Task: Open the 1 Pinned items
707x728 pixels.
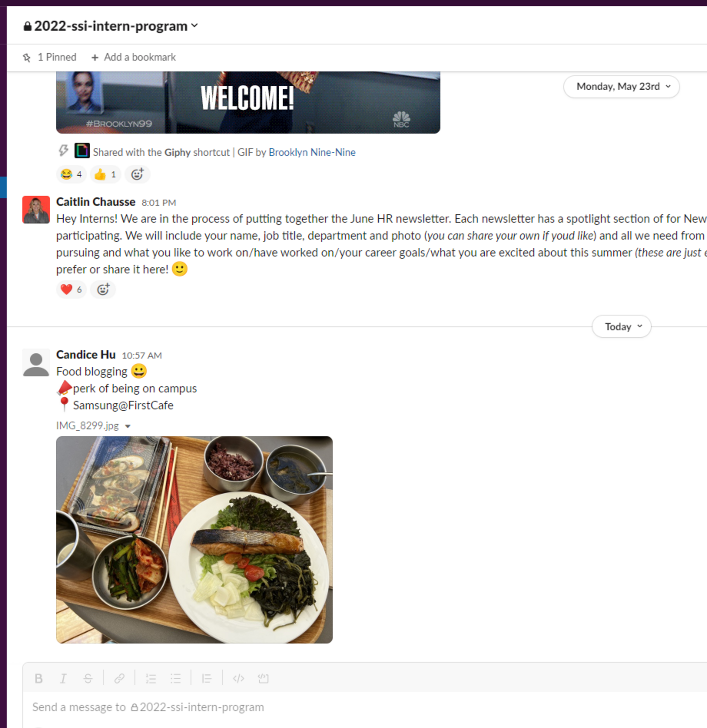Action: pyautogui.click(x=49, y=57)
